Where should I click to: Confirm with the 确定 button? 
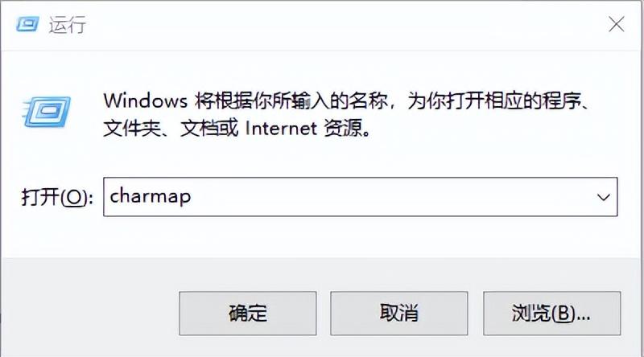[x=248, y=314]
